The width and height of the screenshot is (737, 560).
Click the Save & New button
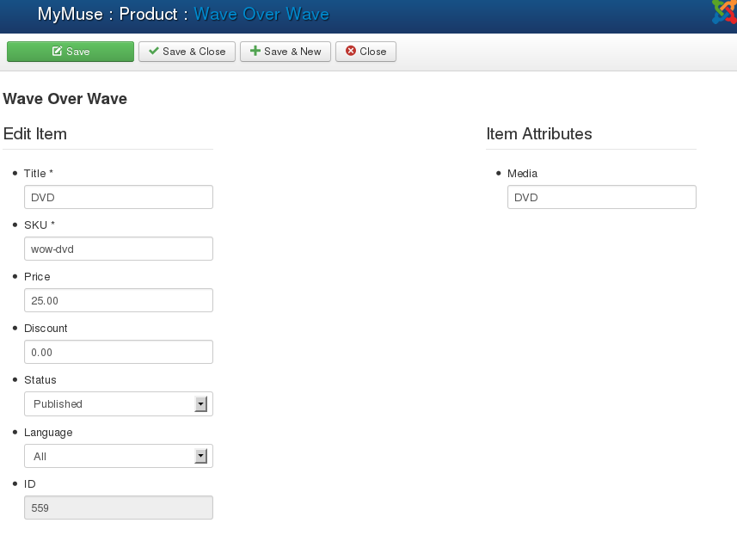coord(286,52)
